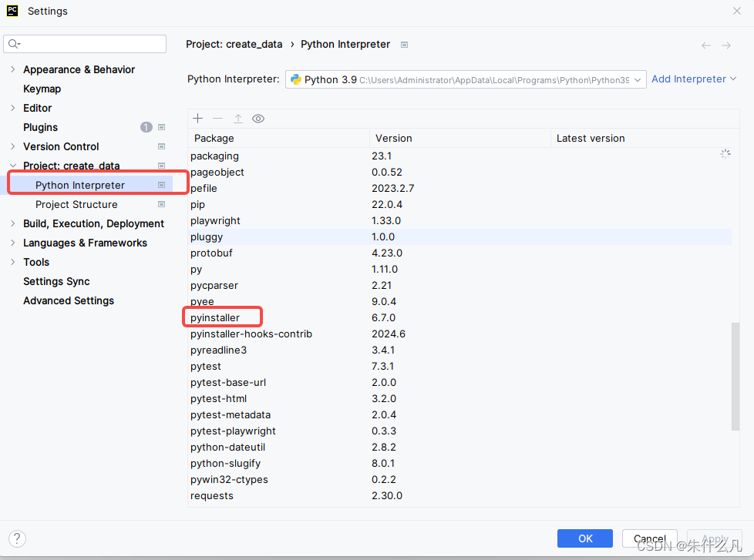Open Advanced Settings page
The image size is (754, 560).
pos(69,300)
